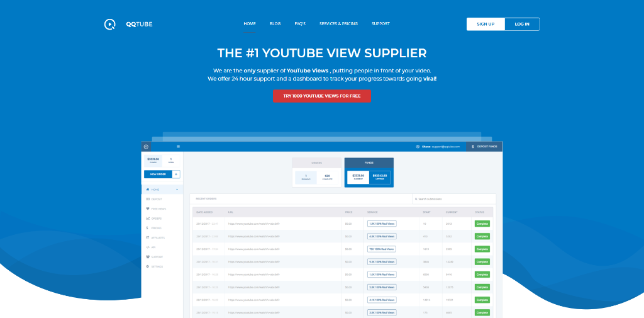Click the Service column header

tap(372, 212)
